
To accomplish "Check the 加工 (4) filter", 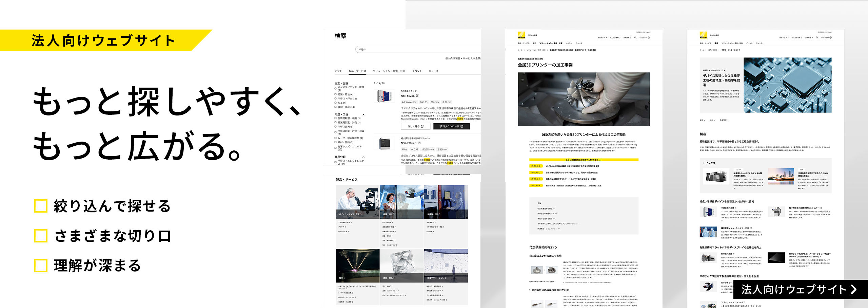I will click(336, 103).
